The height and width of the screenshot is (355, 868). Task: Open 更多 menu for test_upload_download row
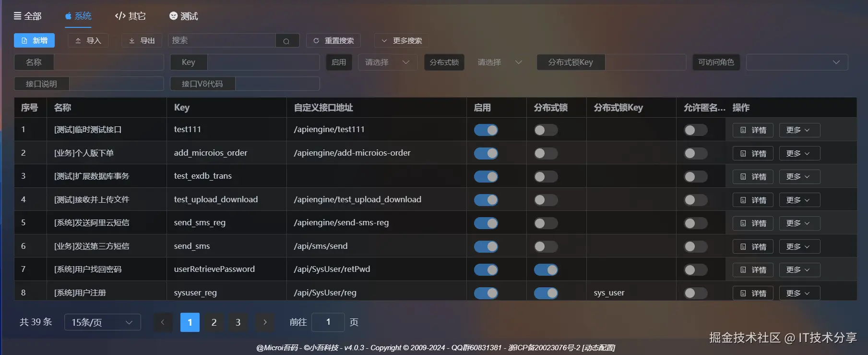pyautogui.click(x=799, y=200)
